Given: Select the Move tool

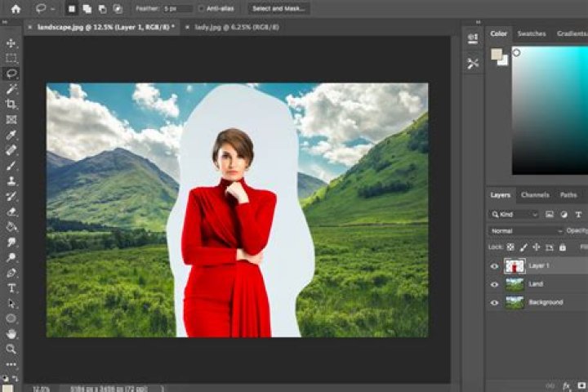Looking at the screenshot, I should [x=11, y=43].
